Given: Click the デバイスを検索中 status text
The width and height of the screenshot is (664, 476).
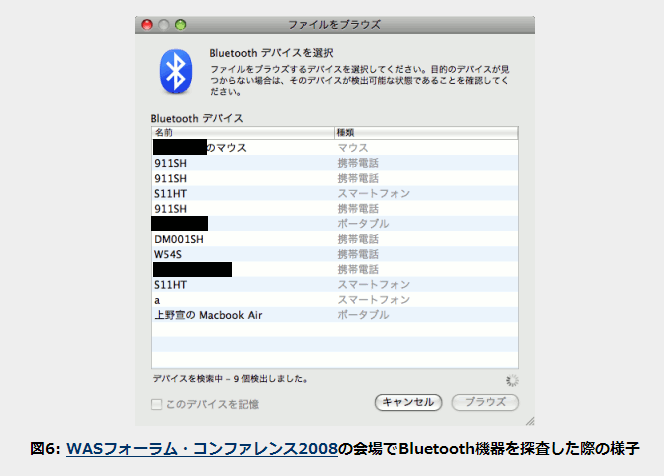Looking at the screenshot, I should pos(230,379).
